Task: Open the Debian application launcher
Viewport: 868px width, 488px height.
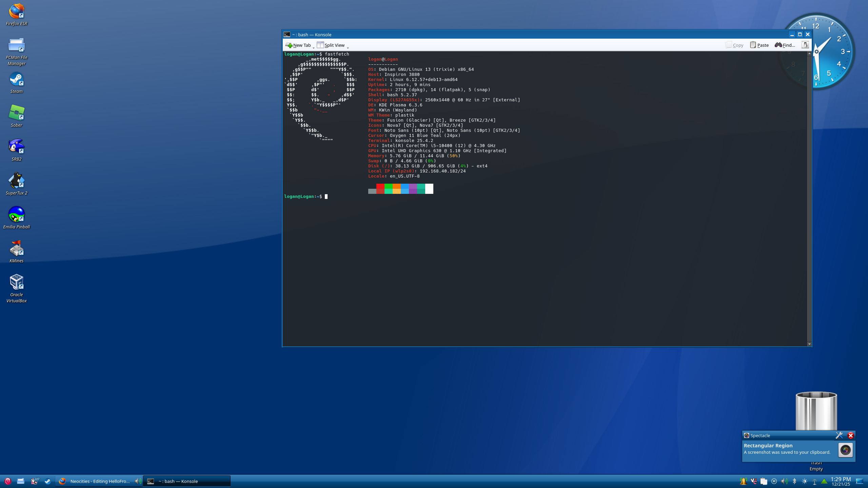Action: [8, 481]
